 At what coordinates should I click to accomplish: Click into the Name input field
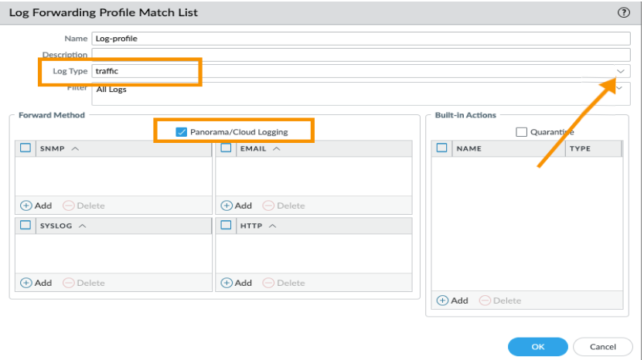[361, 38]
